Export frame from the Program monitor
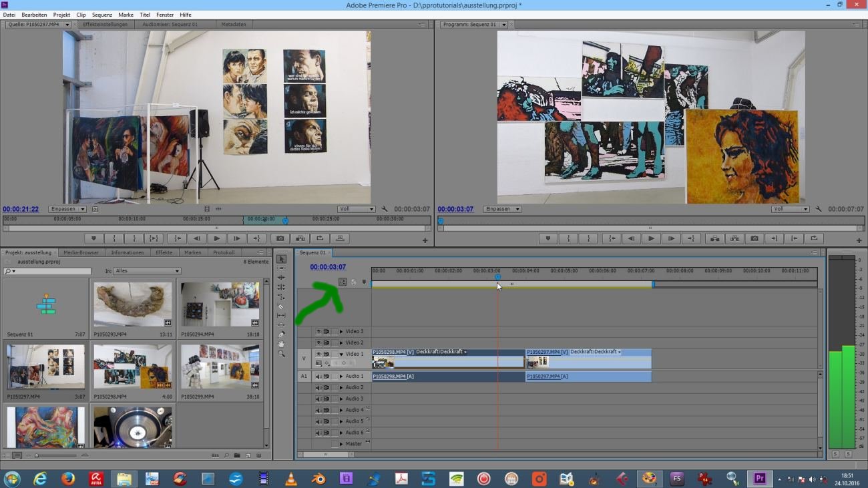The width and height of the screenshot is (868, 488). (754, 238)
